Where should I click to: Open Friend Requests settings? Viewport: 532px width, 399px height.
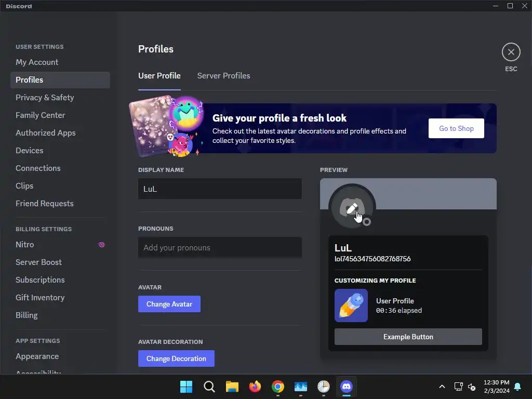[x=60, y=203]
